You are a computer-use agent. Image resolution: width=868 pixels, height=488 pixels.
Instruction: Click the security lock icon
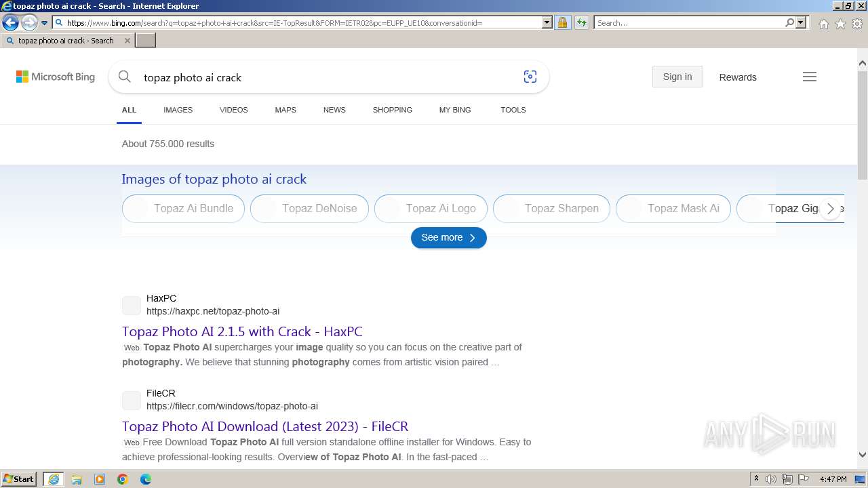coord(562,23)
